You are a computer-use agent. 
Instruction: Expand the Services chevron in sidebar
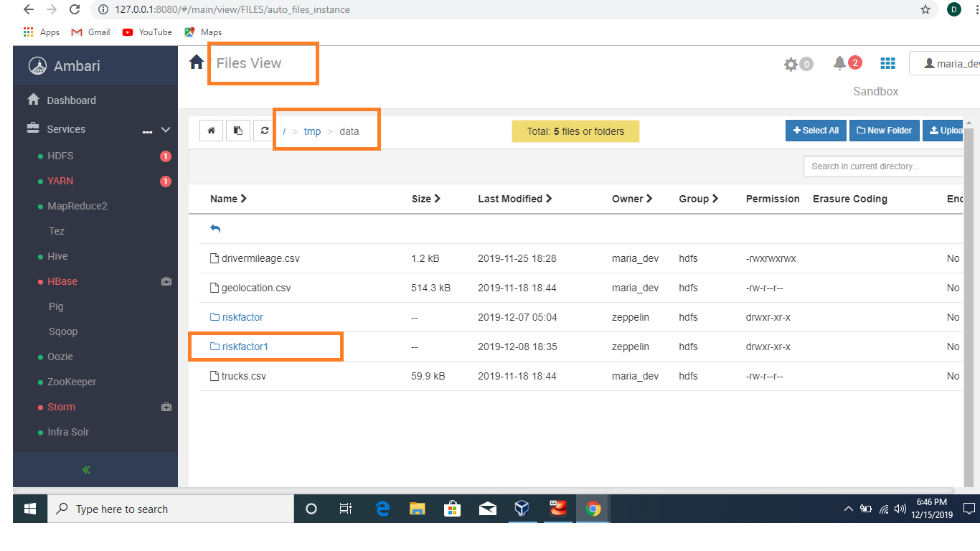(166, 130)
